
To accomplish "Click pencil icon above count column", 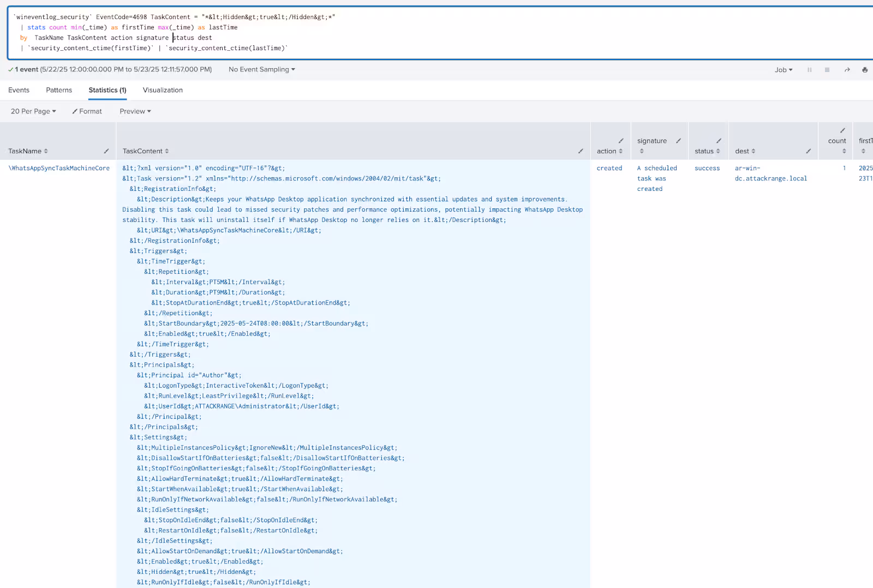I will coord(842,130).
